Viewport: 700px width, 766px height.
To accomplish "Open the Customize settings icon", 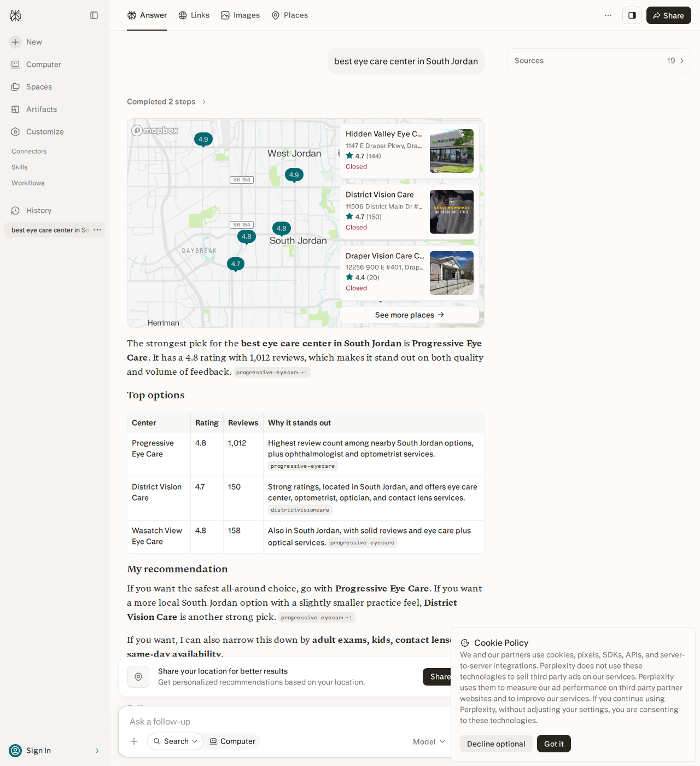I will pyautogui.click(x=15, y=132).
